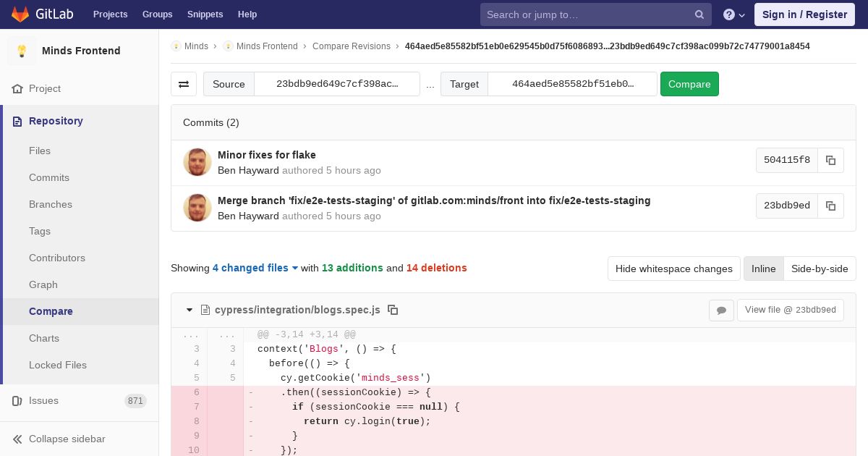Open the 4 changed files dropdown
This screenshot has height=456, width=868.
click(x=255, y=268)
